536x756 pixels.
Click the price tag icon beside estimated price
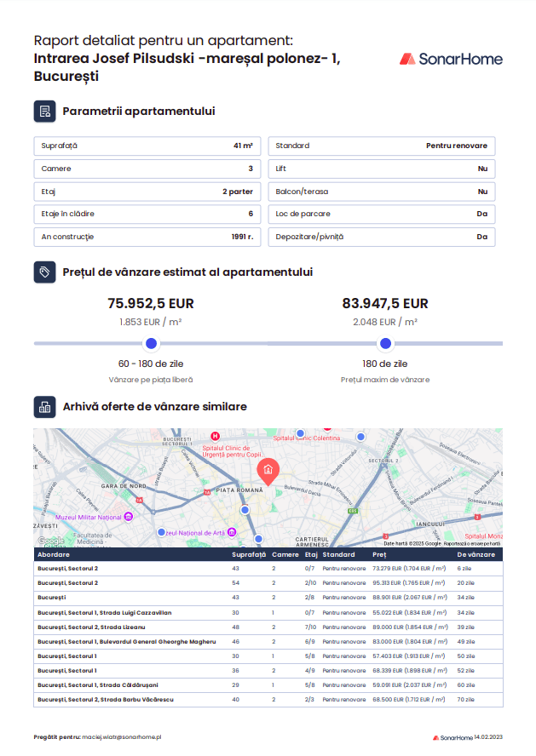44,272
